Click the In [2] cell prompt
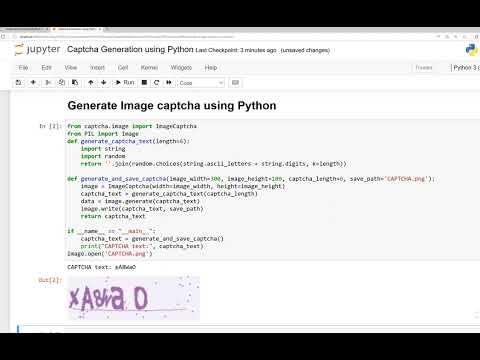 click(50, 126)
